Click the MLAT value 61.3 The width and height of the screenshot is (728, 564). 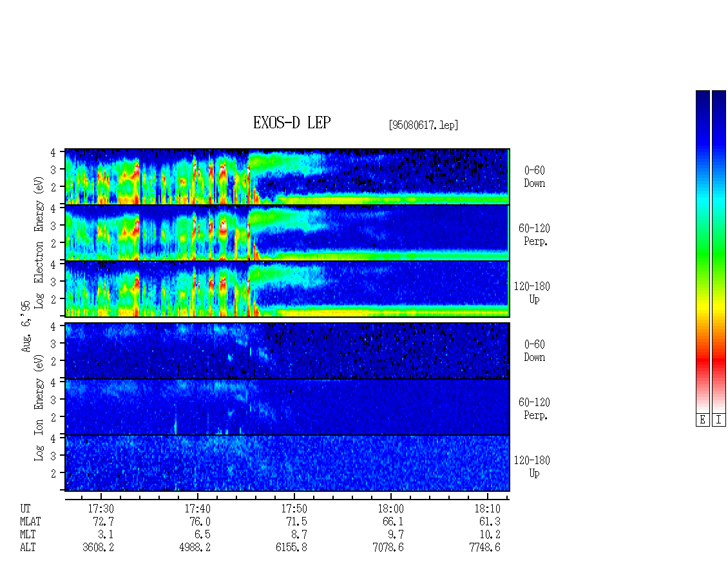(490, 521)
